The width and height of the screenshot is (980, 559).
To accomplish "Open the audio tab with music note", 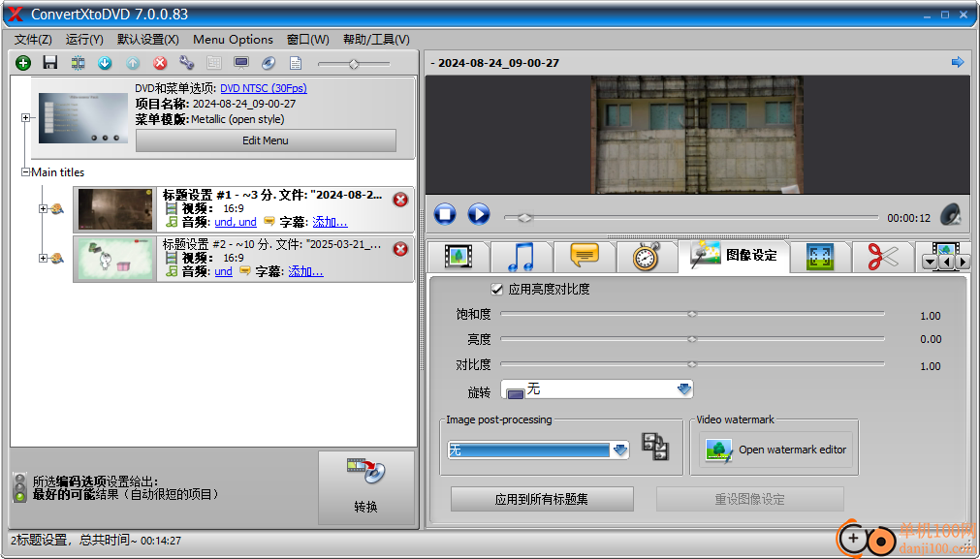I will (521, 256).
